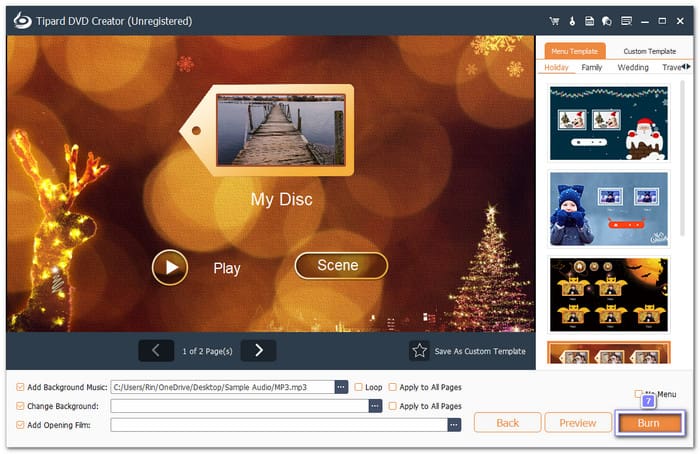This screenshot has height=454, width=700.
Task: Toggle the Add Background Music checkbox
Action: [x=21, y=387]
